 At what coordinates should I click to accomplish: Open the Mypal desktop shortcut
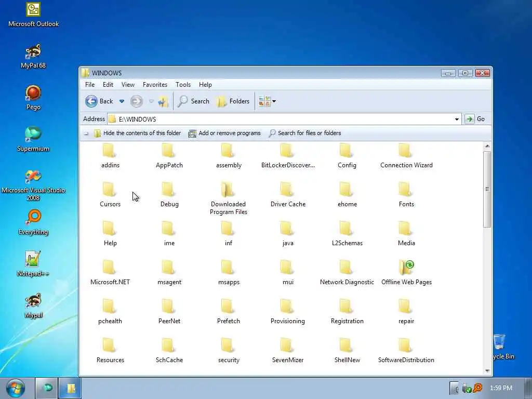33,305
